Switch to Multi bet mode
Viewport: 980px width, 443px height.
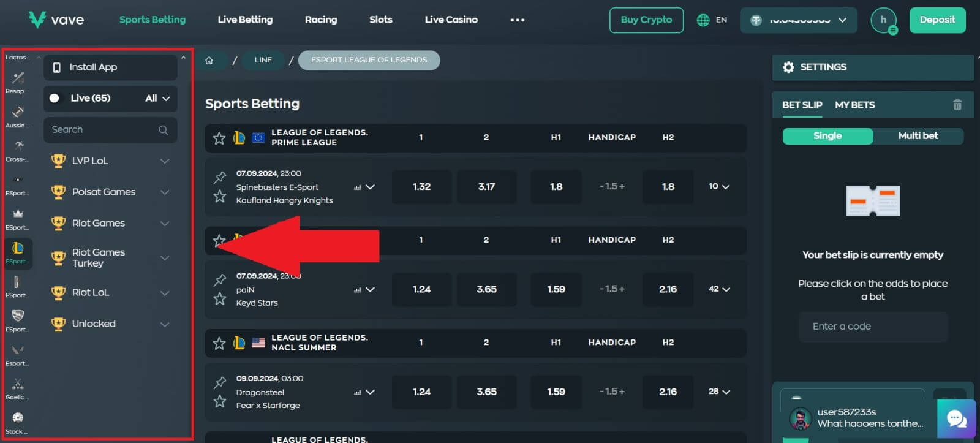[917, 136]
